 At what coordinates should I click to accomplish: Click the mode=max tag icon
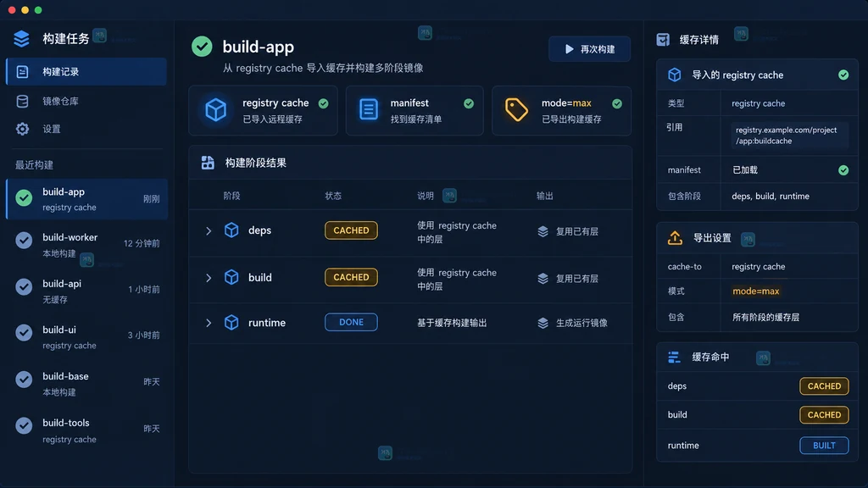click(x=516, y=109)
